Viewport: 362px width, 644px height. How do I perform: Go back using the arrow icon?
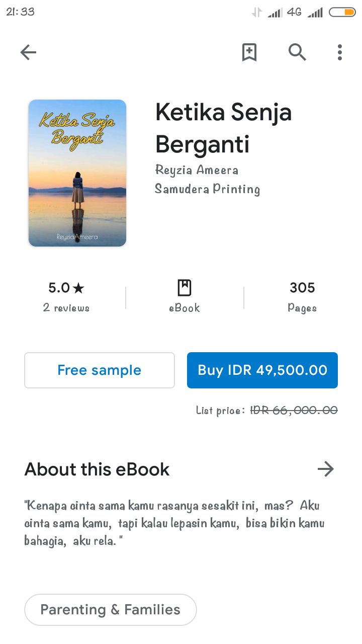[28, 52]
